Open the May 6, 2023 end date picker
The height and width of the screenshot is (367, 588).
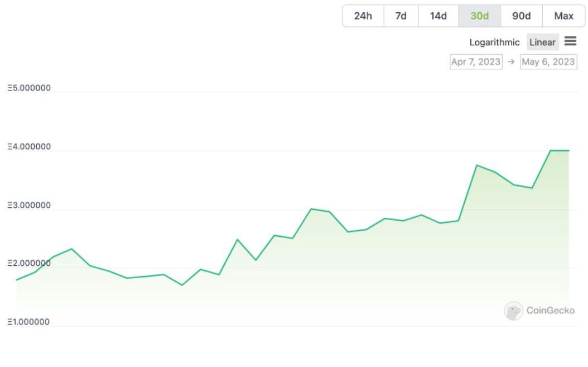[548, 61]
